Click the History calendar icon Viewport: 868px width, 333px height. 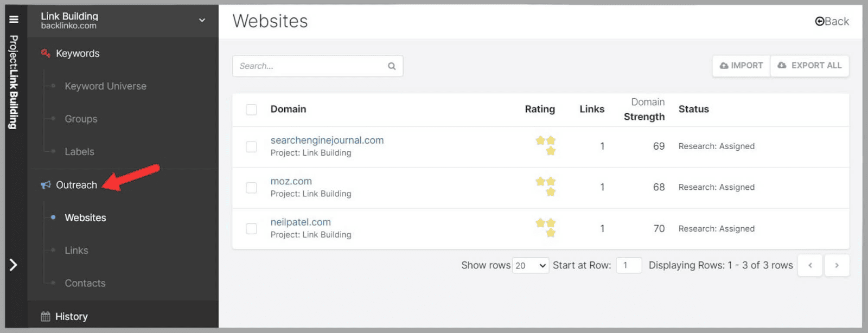point(46,317)
